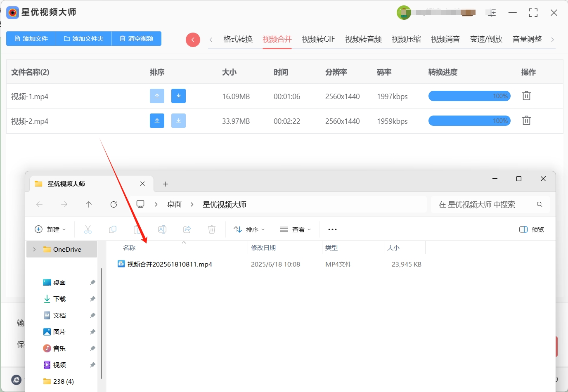This screenshot has height=392, width=568.
Task: Close the 星优视频大师 Explorer tab
Action: (142, 184)
